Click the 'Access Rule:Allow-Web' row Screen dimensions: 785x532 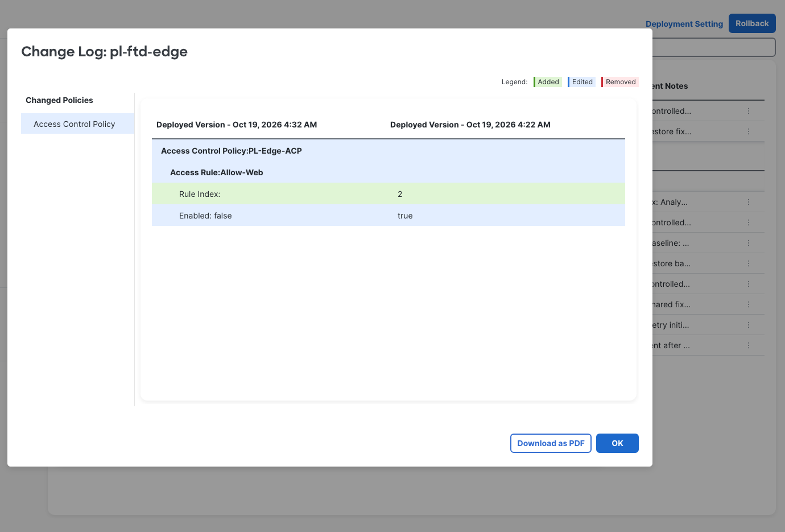point(389,172)
